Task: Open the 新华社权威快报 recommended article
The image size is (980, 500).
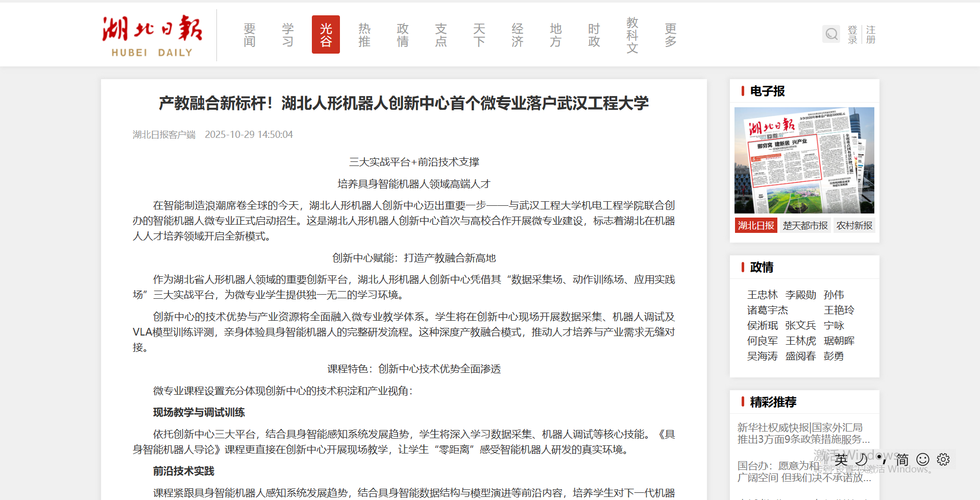Action: pyautogui.click(x=803, y=433)
